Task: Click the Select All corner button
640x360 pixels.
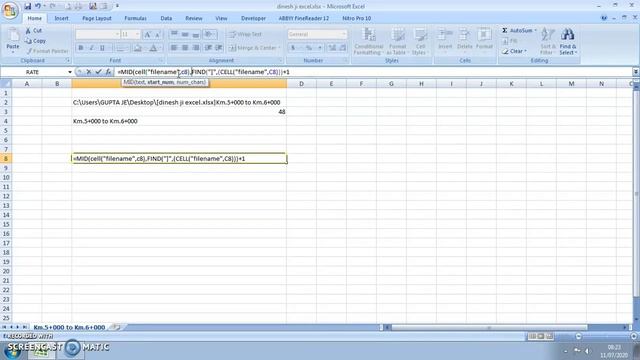Action: [6, 84]
